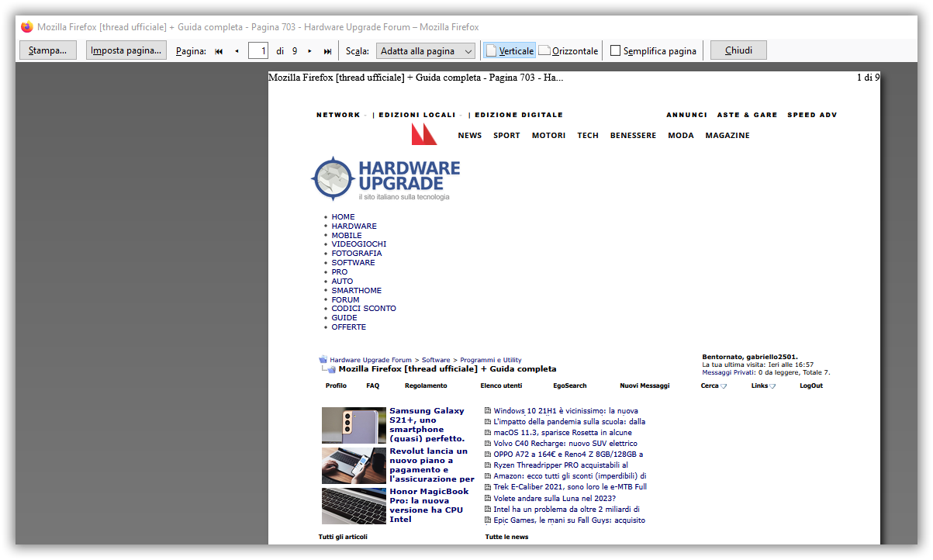Click Messaggi Privati link
This screenshot has width=933, height=560.
click(728, 372)
